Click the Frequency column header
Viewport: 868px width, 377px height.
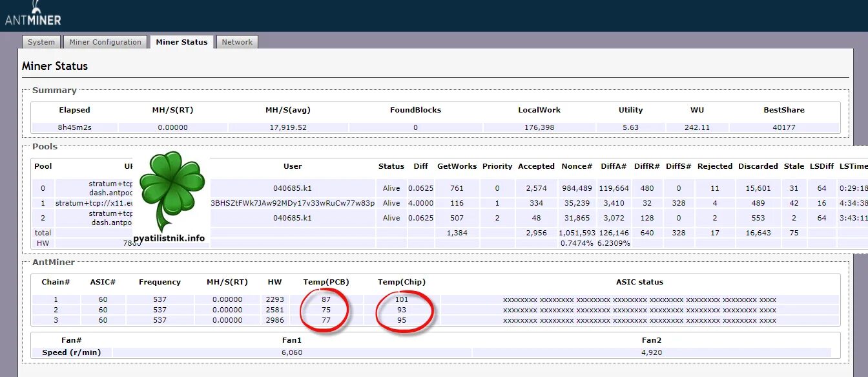pyautogui.click(x=160, y=282)
